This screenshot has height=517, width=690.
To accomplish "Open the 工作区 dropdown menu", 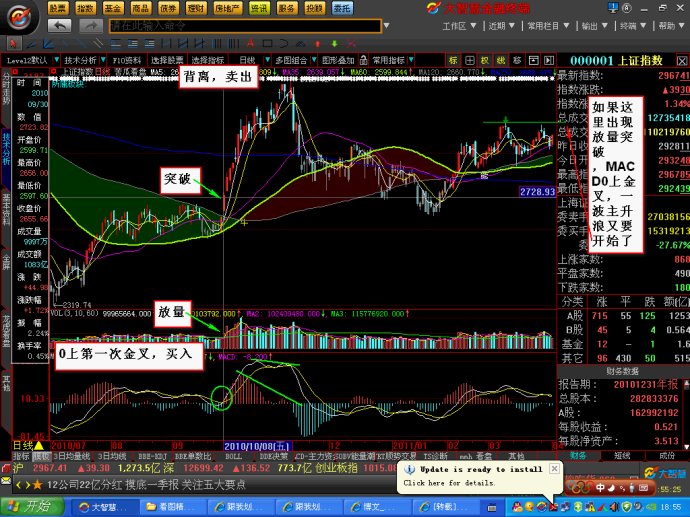I will click(x=459, y=26).
